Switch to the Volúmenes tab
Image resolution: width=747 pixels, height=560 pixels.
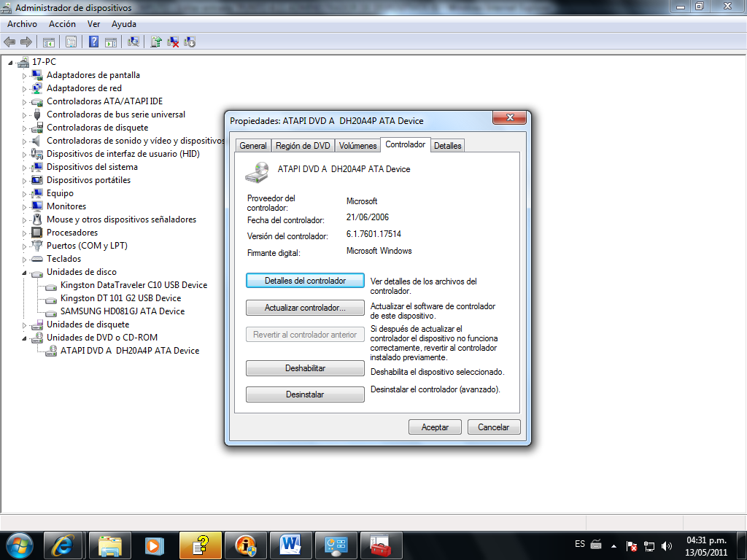(x=357, y=146)
